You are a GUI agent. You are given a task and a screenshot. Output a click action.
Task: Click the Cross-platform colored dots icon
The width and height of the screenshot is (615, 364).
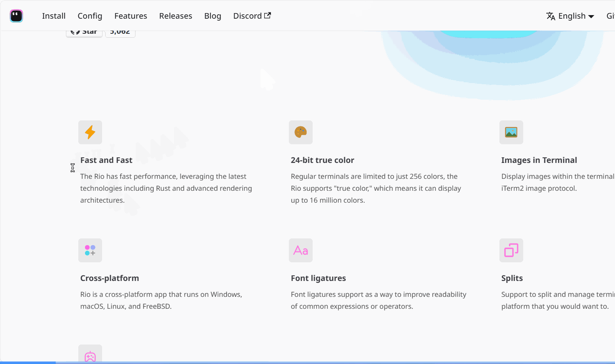(x=90, y=250)
